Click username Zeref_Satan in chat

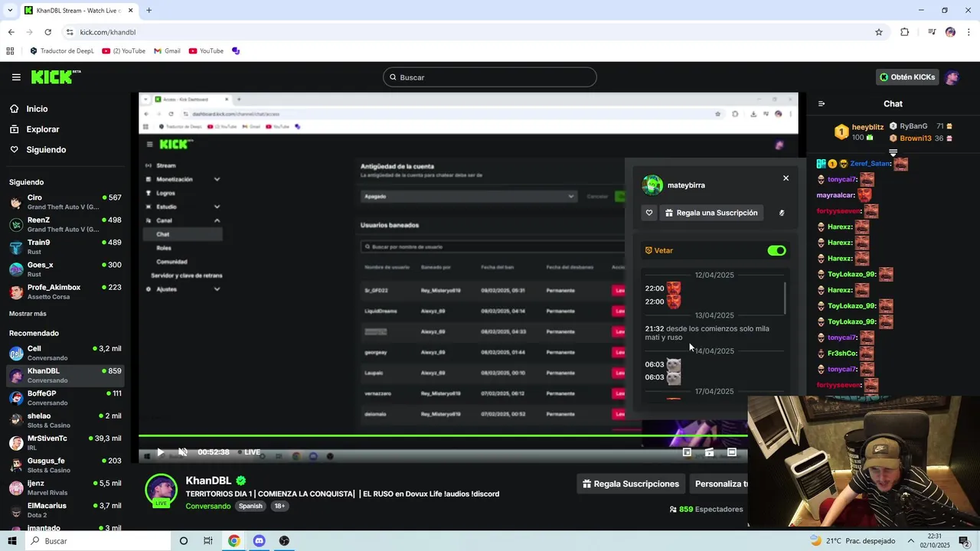click(871, 164)
